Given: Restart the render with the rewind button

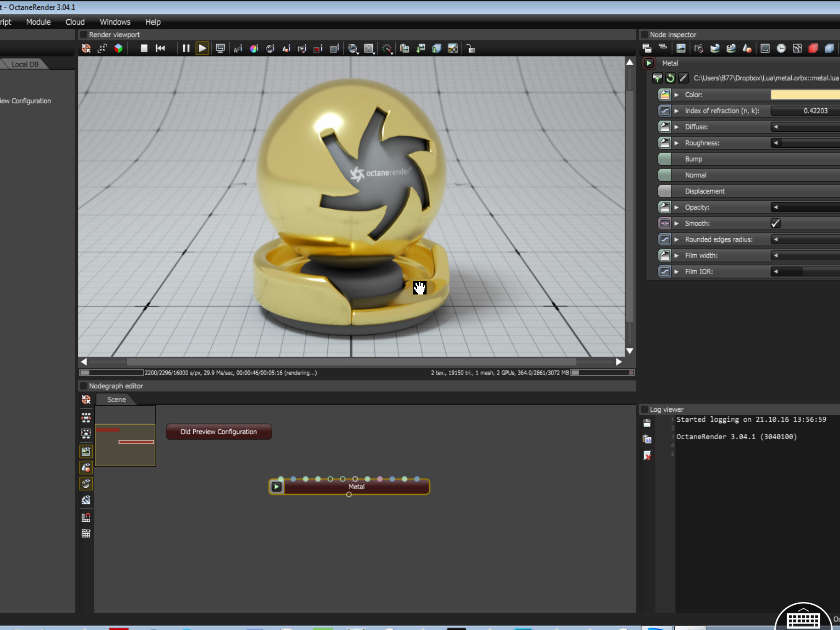Looking at the screenshot, I should (160, 48).
